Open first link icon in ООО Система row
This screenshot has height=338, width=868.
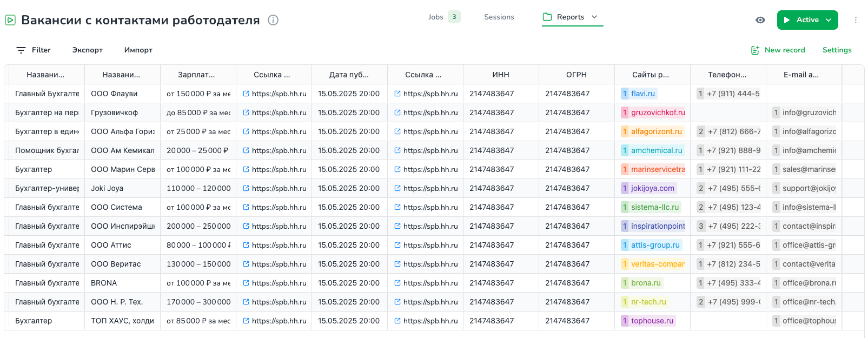(246, 207)
